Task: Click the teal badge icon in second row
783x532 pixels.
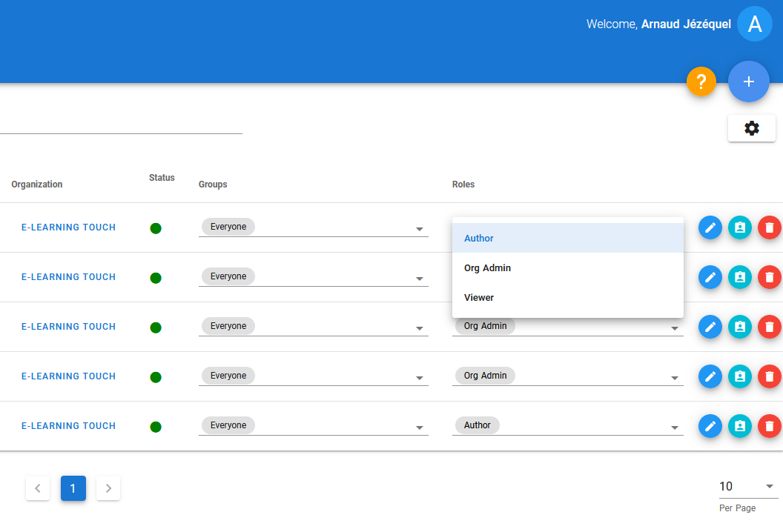Action: click(x=739, y=277)
